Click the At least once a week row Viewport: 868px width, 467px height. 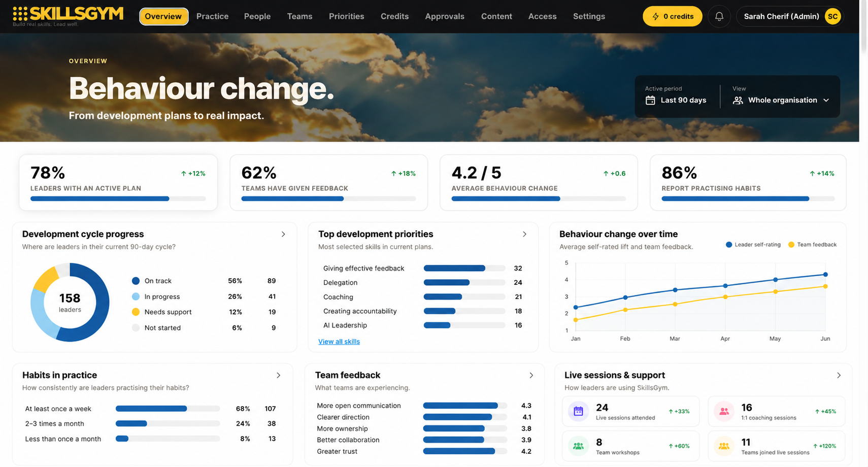[150, 409]
